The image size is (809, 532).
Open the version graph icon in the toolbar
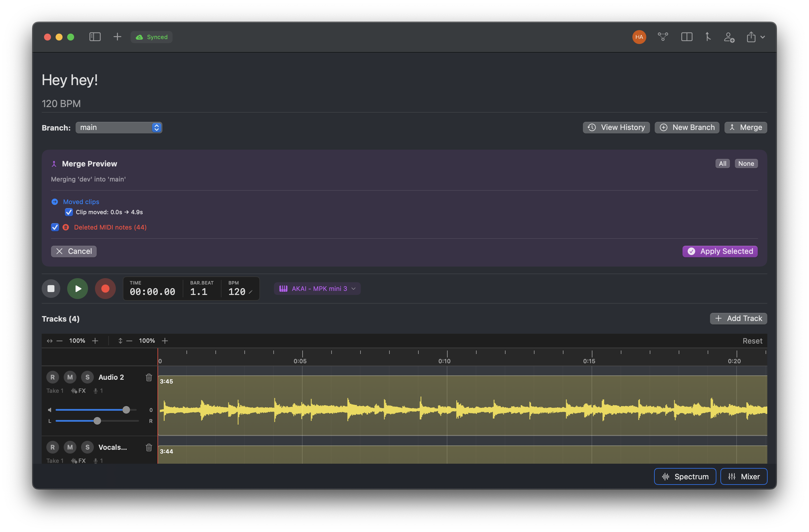point(663,37)
